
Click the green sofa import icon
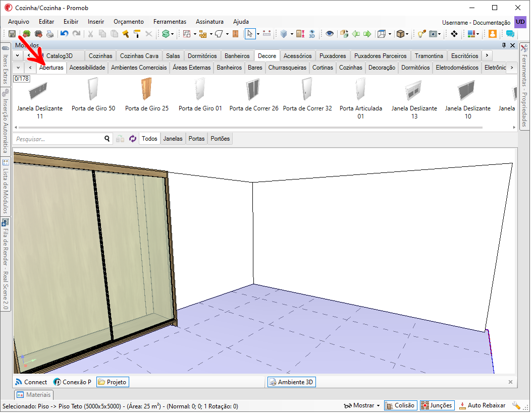coord(27,34)
